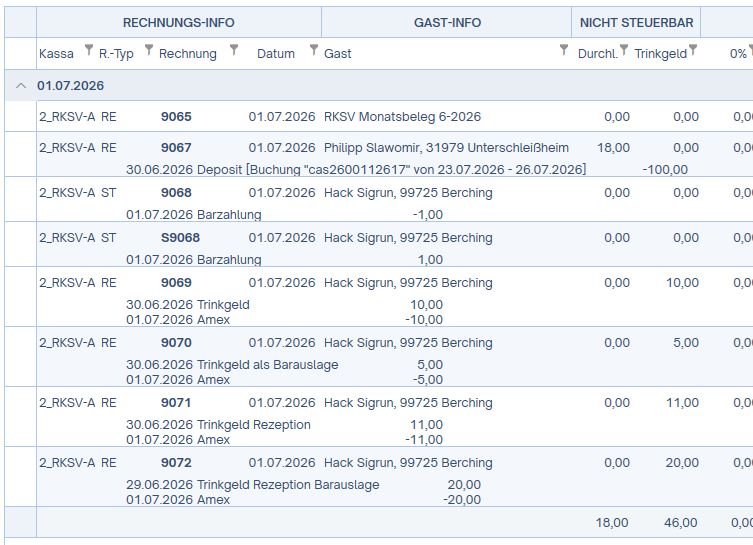753x545 pixels.
Task: Click R.-Typ ST of invoice 9068
Action: pos(109,193)
